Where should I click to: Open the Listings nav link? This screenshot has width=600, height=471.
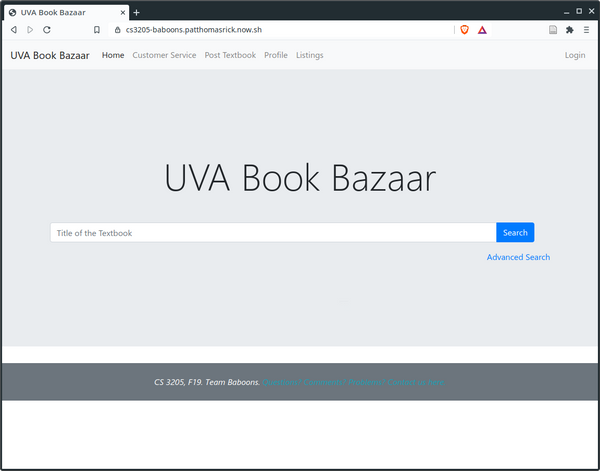310,55
